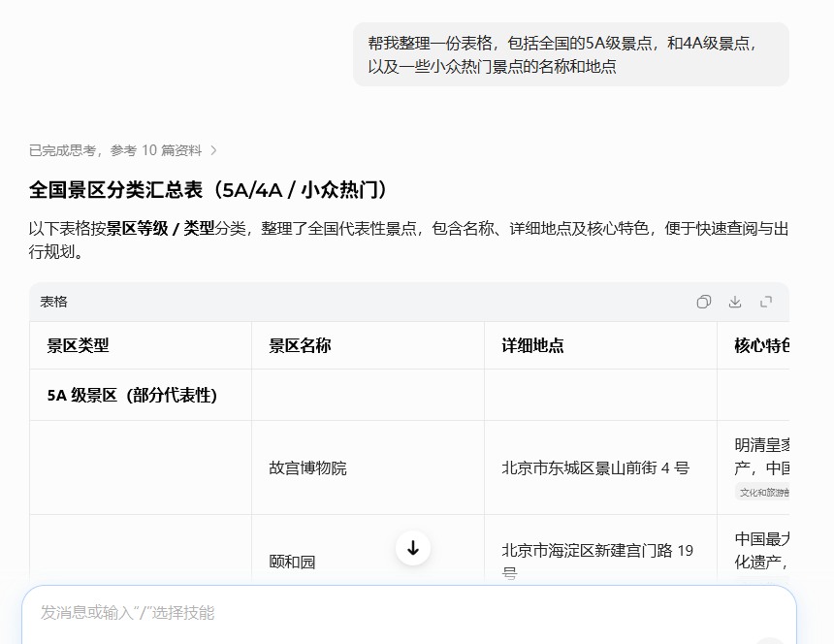Select the 故宫博物院 cell

pyautogui.click(x=368, y=468)
